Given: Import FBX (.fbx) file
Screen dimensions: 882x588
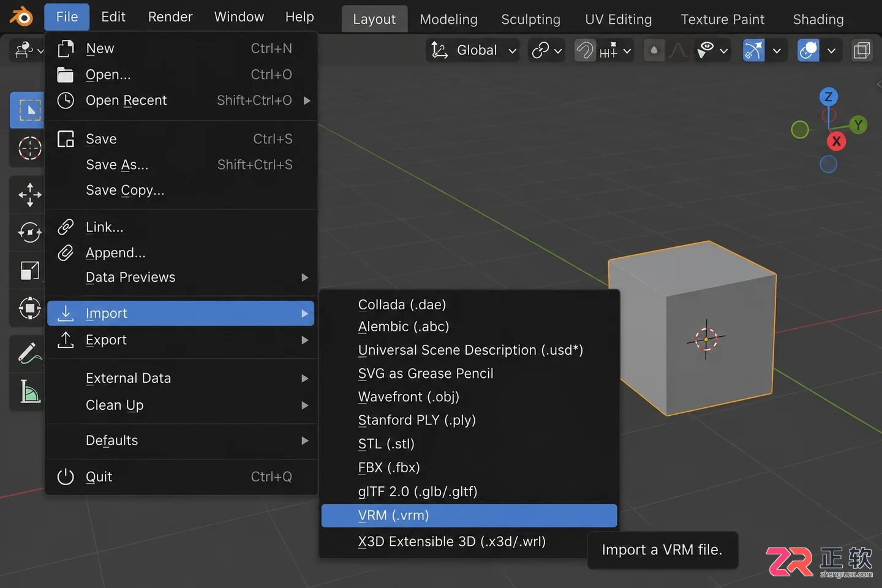Looking at the screenshot, I should coord(469,468).
